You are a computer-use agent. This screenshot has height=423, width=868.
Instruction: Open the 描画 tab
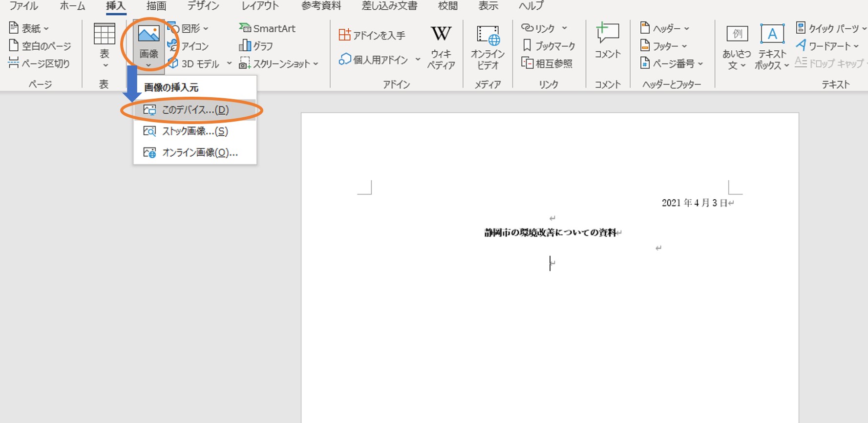pos(156,6)
